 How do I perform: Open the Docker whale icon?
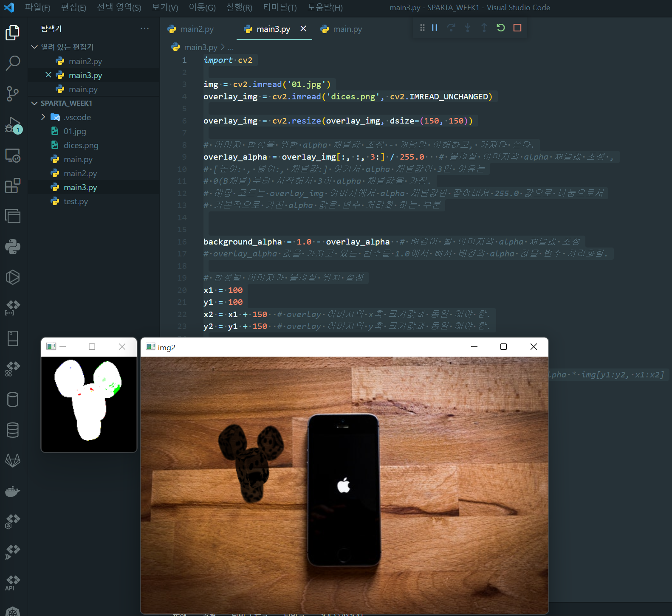13,491
